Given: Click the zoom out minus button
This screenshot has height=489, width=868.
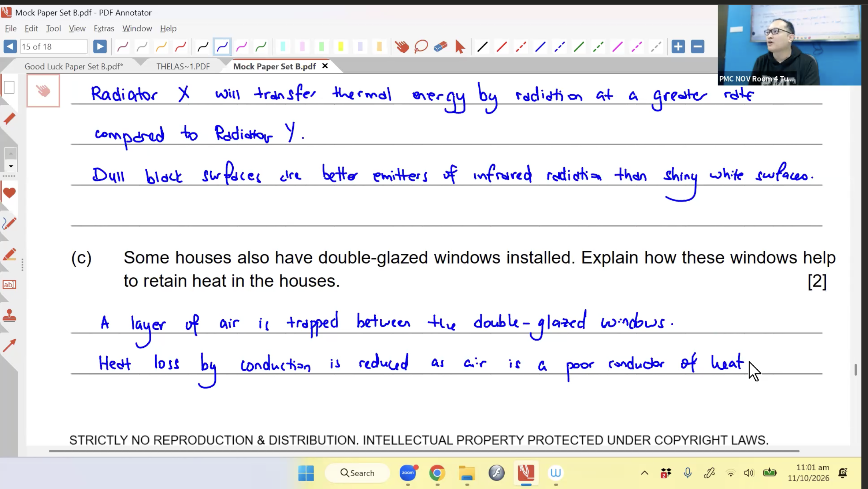Looking at the screenshot, I should [x=698, y=46].
